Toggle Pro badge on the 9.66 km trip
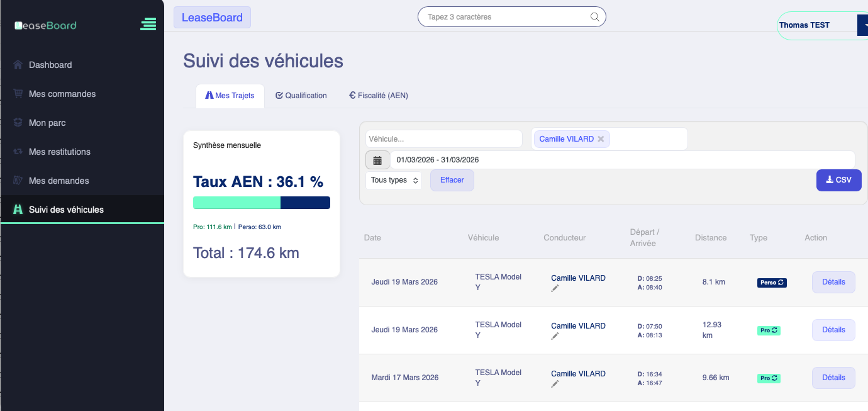The image size is (868, 411). tap(769, 378)
